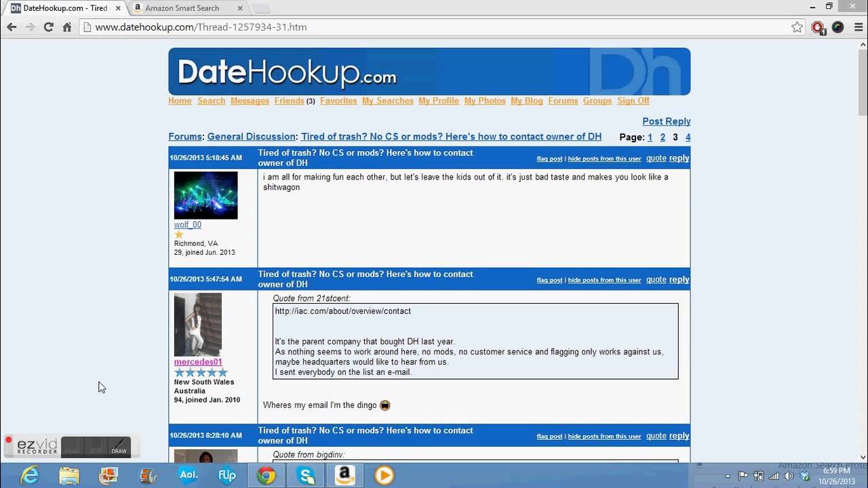Open My Searches in the nav bar
The height and width of the screenshot is (488, 868).
(388, 100)
